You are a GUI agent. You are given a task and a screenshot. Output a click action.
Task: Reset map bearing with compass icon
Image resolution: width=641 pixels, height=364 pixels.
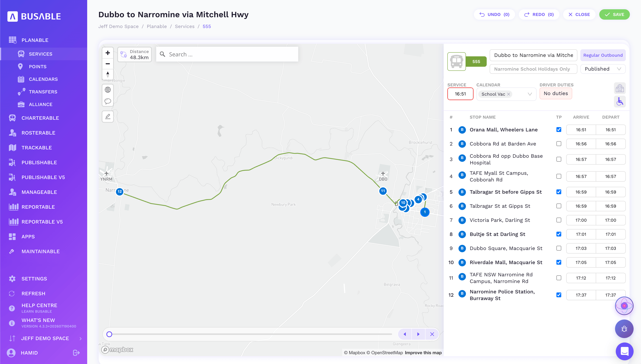click(108, 74)
